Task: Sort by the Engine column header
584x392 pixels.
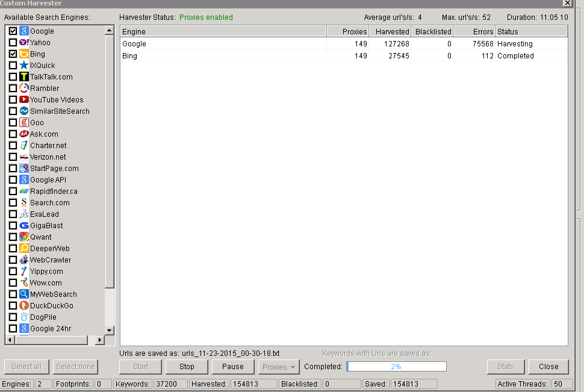Action: pos(223,31)
